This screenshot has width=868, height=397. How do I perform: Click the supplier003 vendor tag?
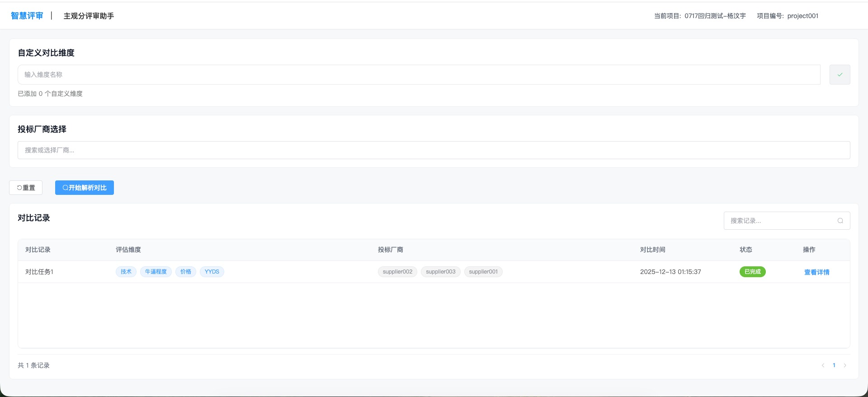coord(440,272)
